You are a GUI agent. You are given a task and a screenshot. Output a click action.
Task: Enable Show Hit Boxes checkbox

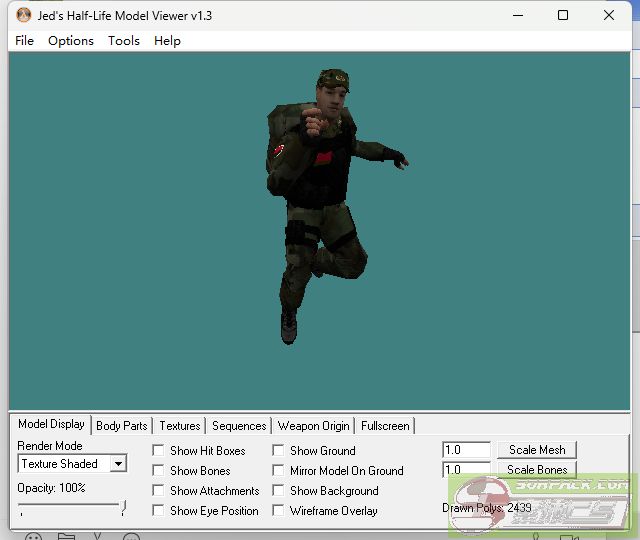[x=158, y=451]
